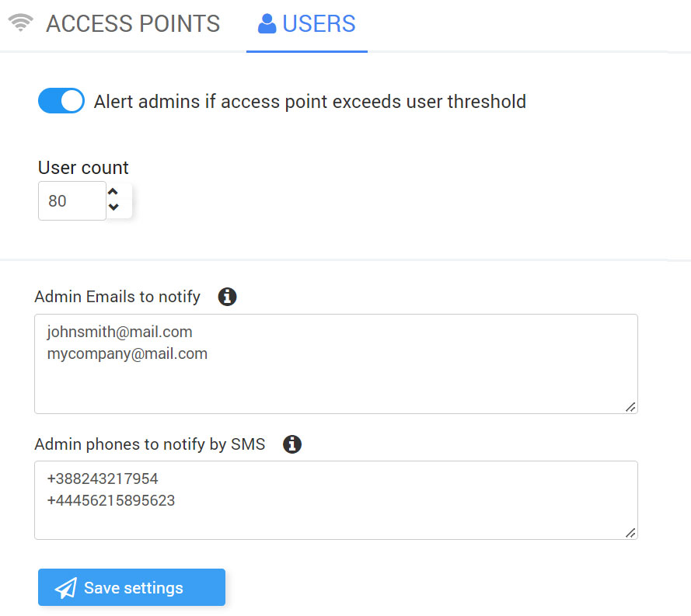691x616 pixels.
Task: Switch to the ACCESS POINTS tab
Action: click(x=133, y=24)
